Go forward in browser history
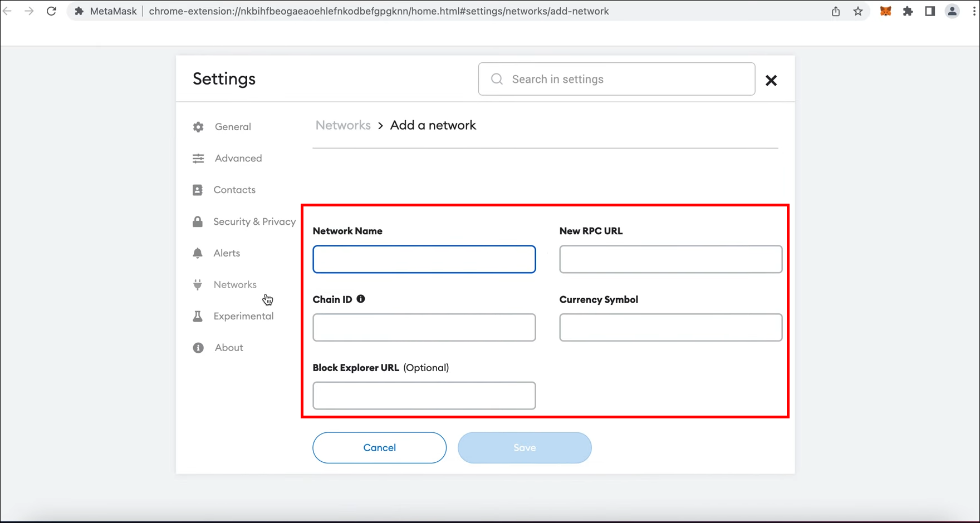The width and height of the screenshot is (980, 523). (29, 11)
